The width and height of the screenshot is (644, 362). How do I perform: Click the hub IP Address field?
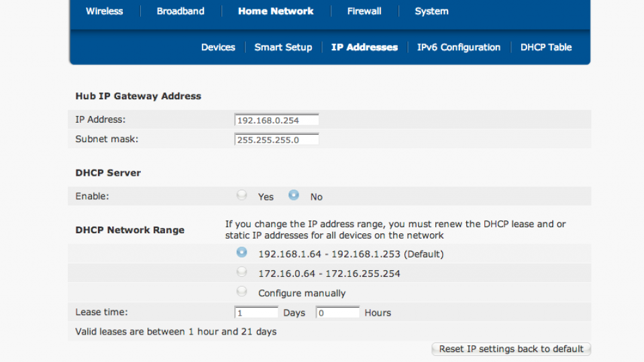pos(276,121)
